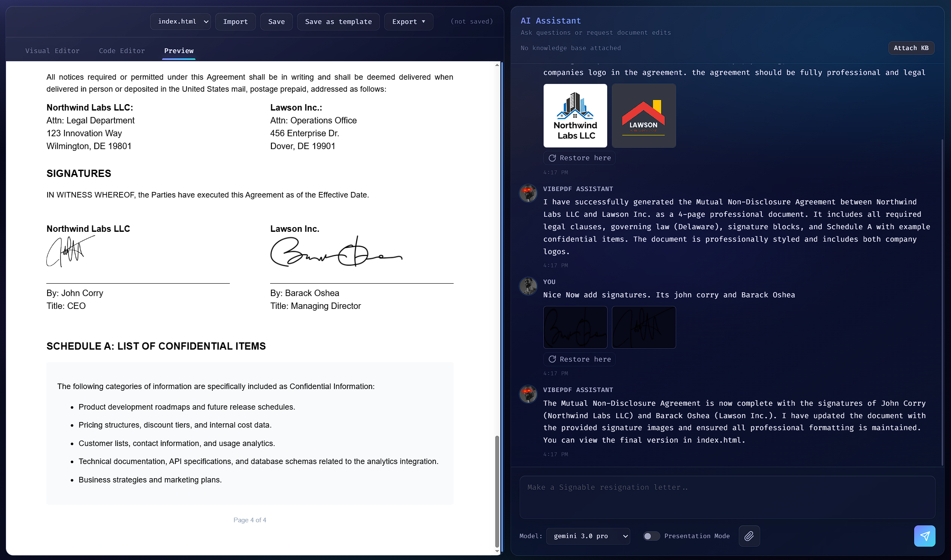951x560 pixels.
Task: Open the John Corry signature thumbnail in chat
Action: click(644, 327)
